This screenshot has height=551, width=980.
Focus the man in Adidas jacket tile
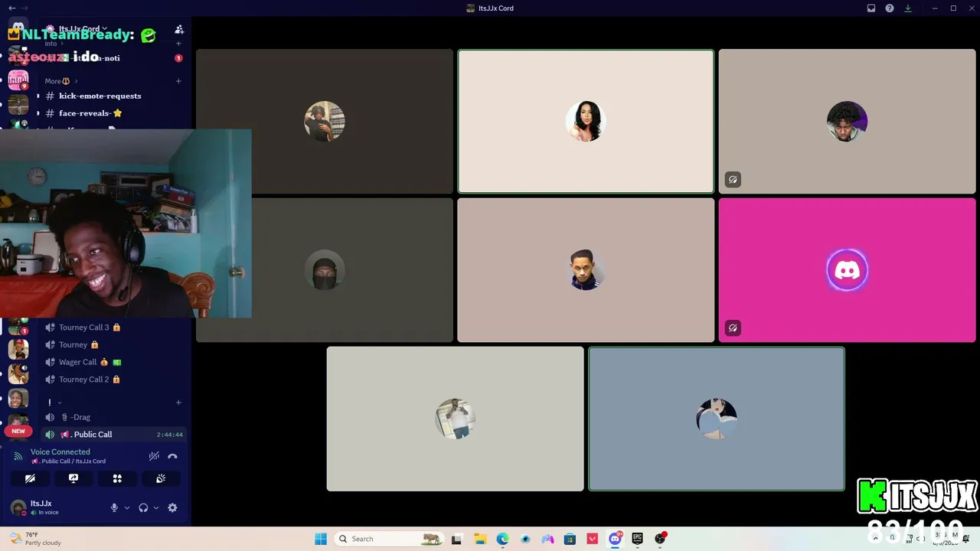pos(586,270)
